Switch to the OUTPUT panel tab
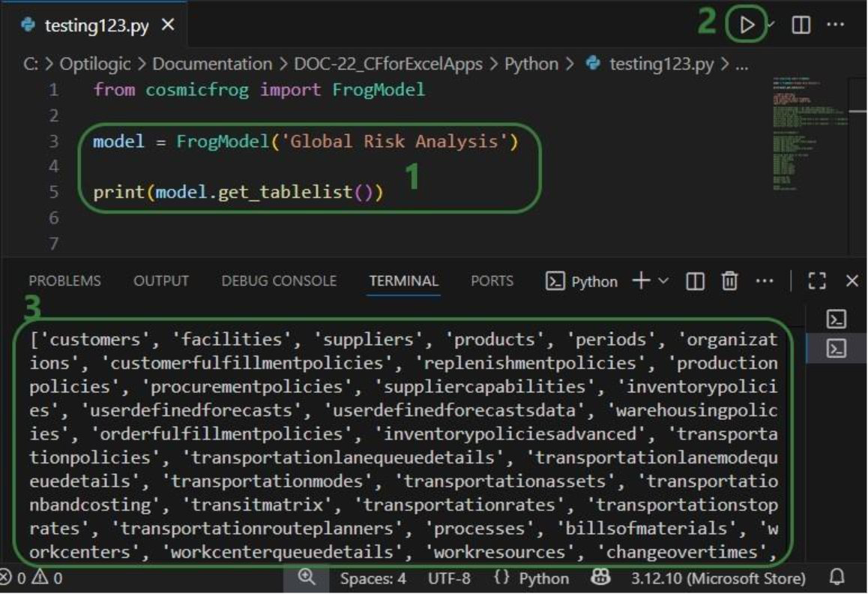868x594 pixels. [x=161, y=281]
